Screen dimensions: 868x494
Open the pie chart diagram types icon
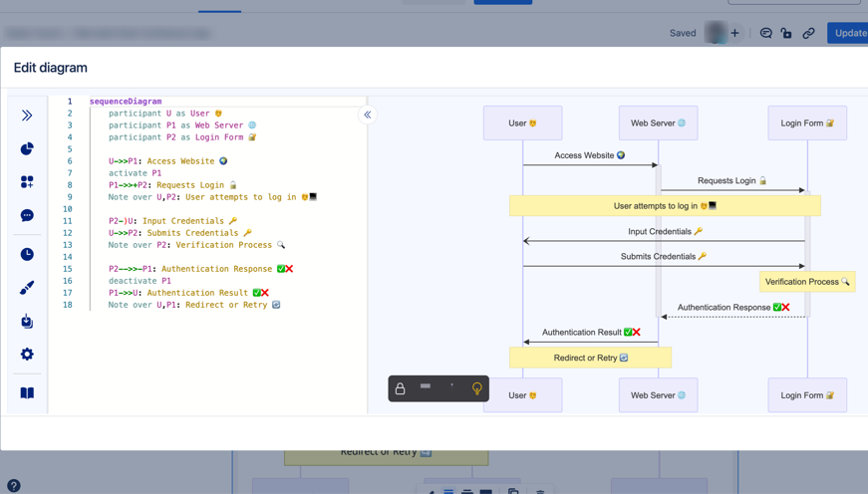click(27, 149)
